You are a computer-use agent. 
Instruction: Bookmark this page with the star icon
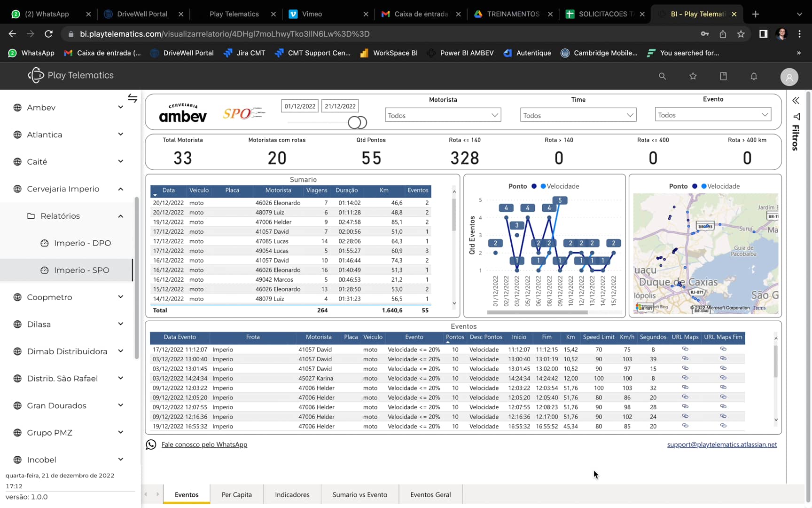741,34
